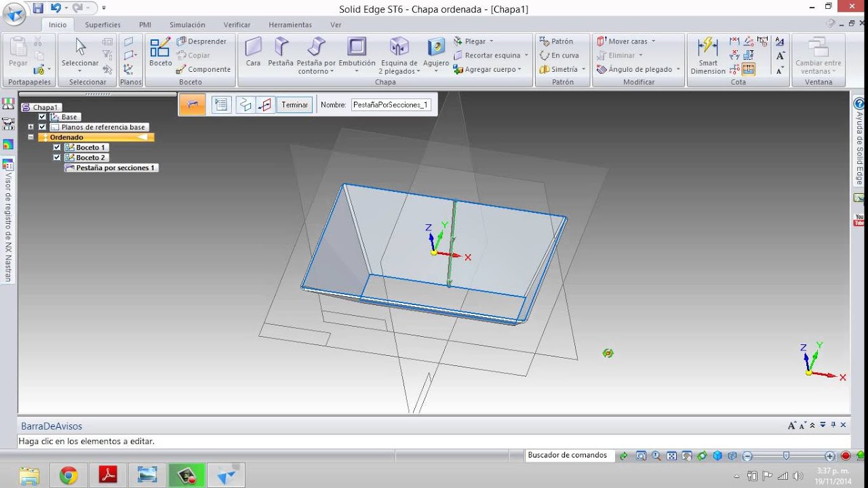Open the PMI tab

145,25
